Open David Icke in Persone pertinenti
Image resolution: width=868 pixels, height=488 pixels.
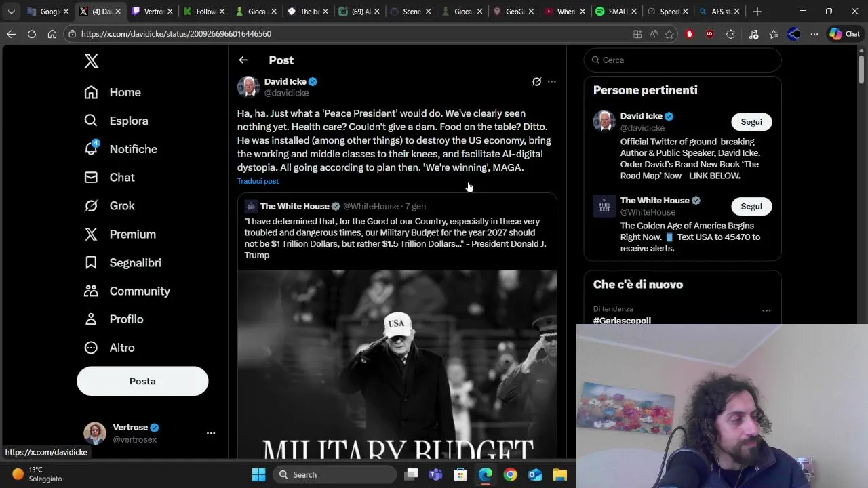(641, 116)
